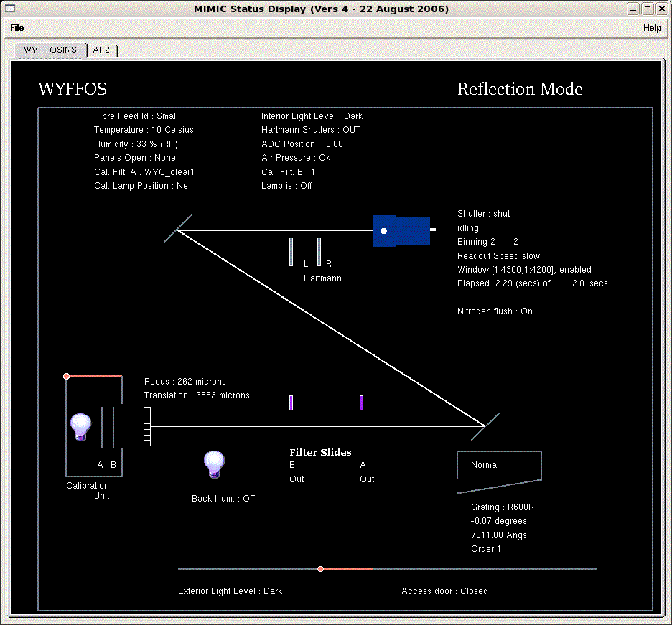Click the right Hartmann shutter bar

pos(319,252)
